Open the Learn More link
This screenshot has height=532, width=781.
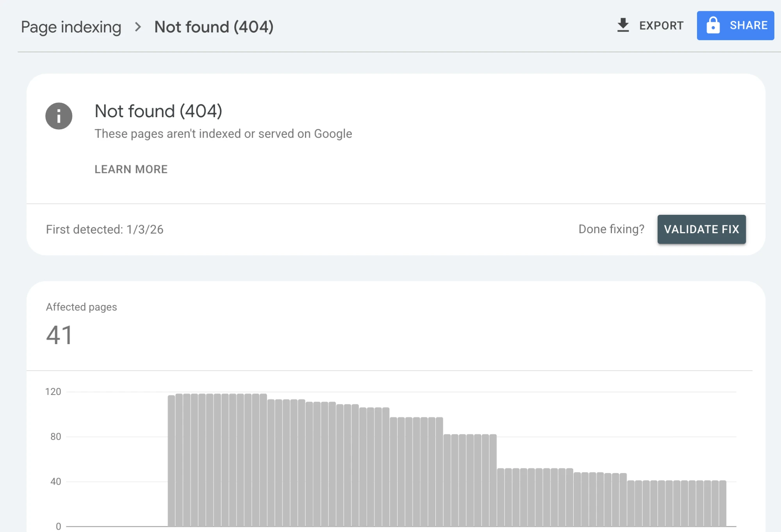click(131, 169)
